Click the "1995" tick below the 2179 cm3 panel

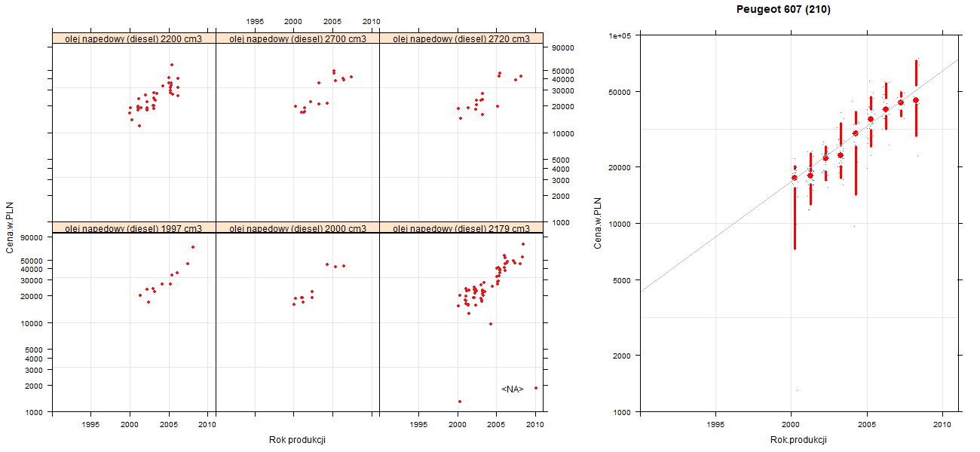pos(418,425)
